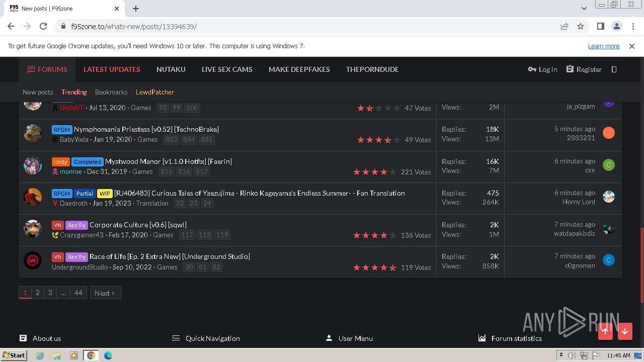
Task: Open the Learn more link
Action: (604, 46)
